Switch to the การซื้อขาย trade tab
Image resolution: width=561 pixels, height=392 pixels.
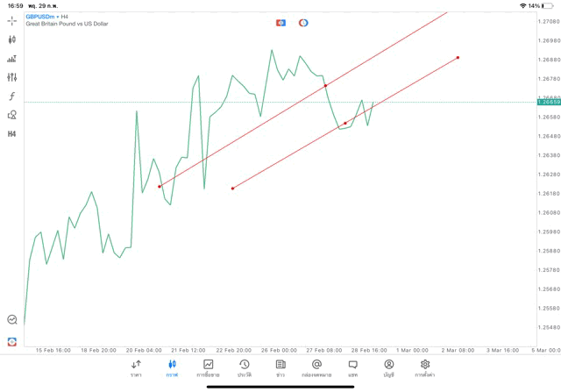pos(208,368)
